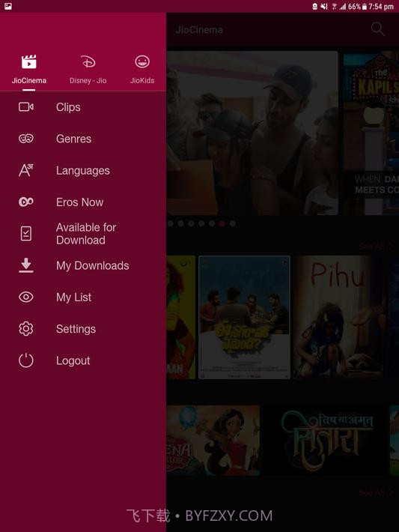Viewport: 399px width, 532px height.
Task: Tap the My List eye icon
Action: tap(26, 297)
